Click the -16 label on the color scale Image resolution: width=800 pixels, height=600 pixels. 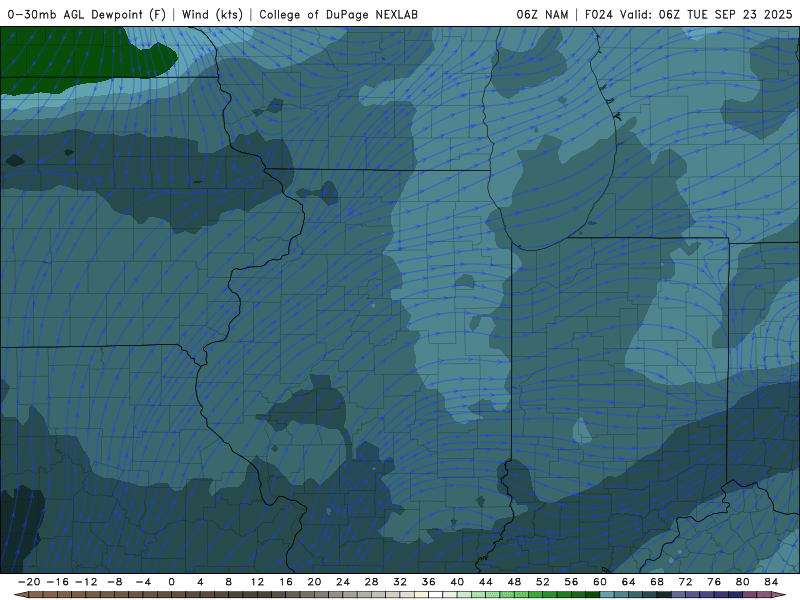point(57,582)
